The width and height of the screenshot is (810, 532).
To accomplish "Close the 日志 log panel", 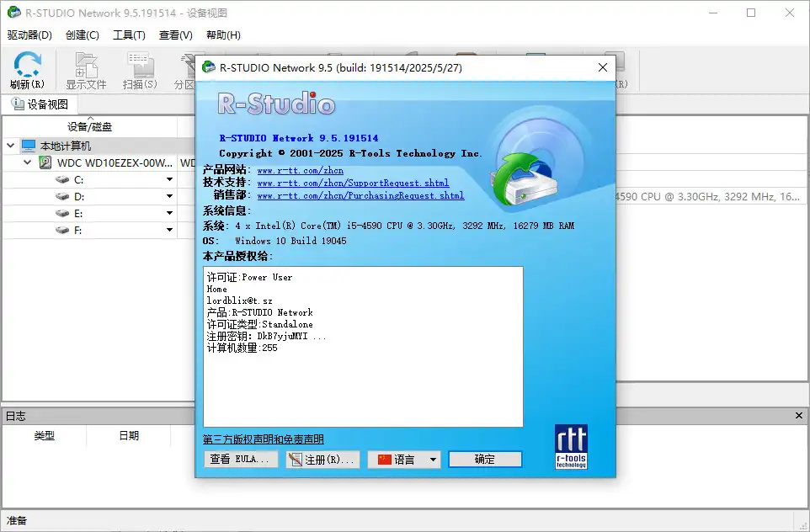I will click(799, 416).
